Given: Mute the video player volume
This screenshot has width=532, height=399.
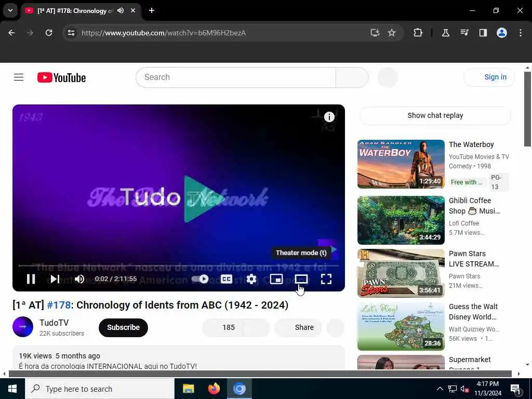Looking at the screenshot, I should pyautogui.click(x=79, y=279).
